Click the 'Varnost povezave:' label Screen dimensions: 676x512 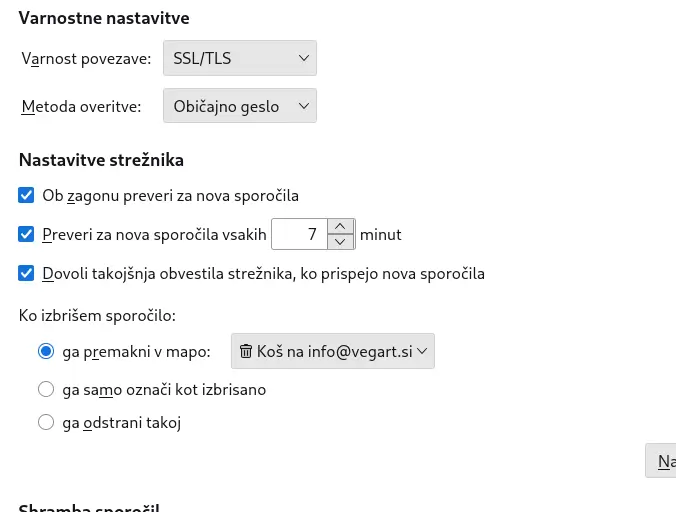[86, 58]
